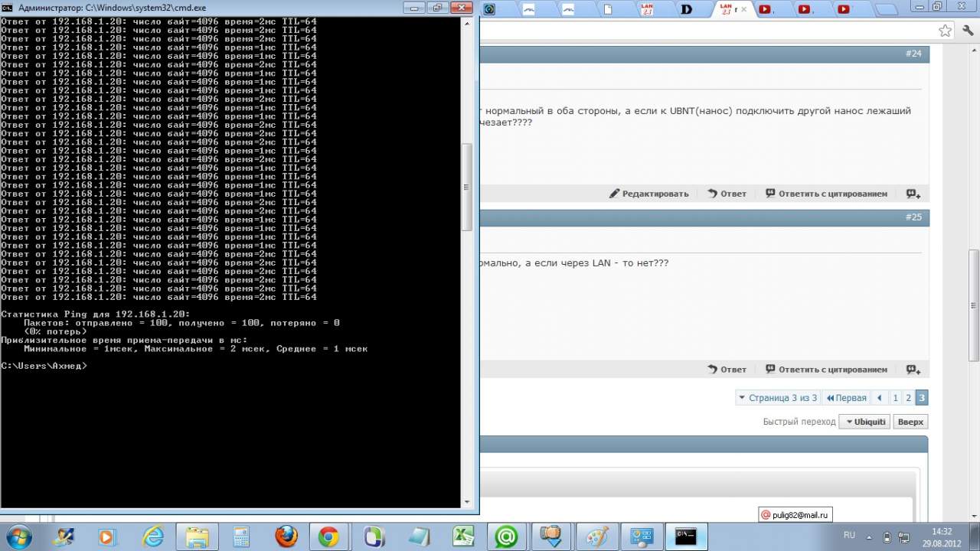Image resolution: width=980 pixels, height=551 pixels.
Task: Open post #24 permalink number
Action: (913, 54)
